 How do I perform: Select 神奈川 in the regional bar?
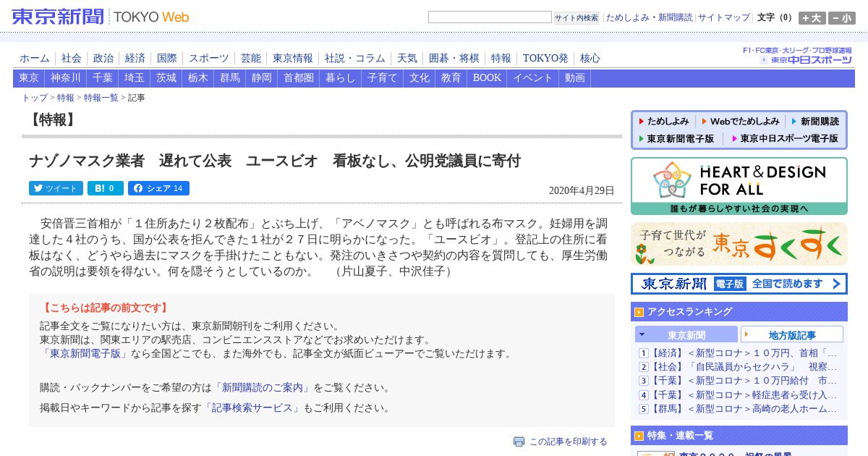66,78
